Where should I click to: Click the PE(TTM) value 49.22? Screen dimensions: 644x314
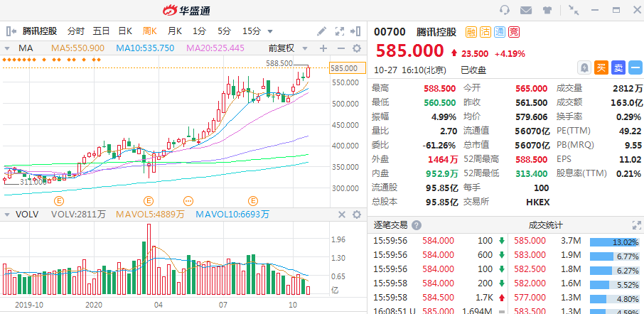630,131
